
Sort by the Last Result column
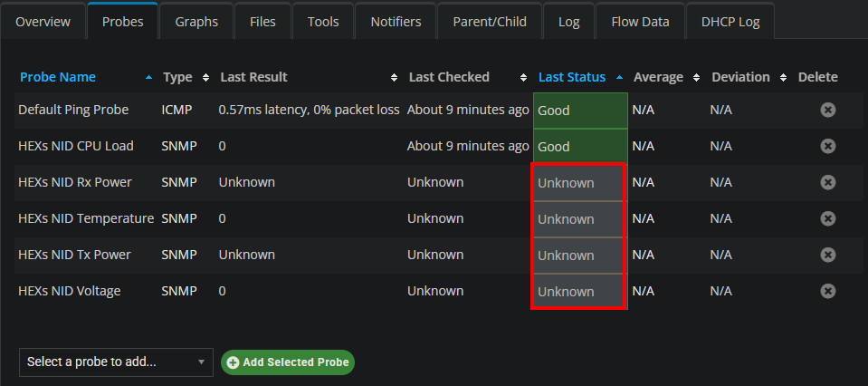(x=253, y=77)
